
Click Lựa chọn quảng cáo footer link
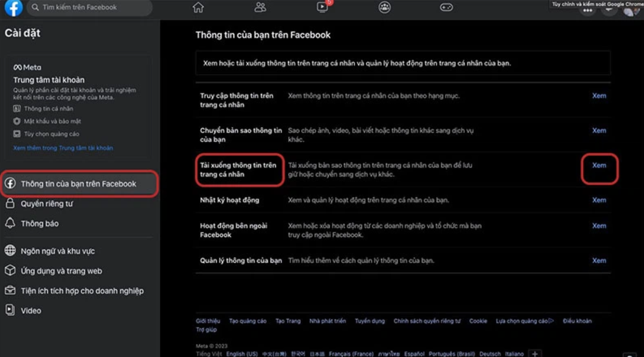point(524,321)
